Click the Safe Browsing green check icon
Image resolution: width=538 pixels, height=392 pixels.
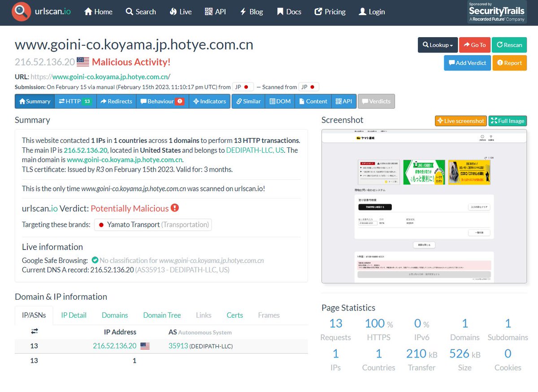click(95, 260)
